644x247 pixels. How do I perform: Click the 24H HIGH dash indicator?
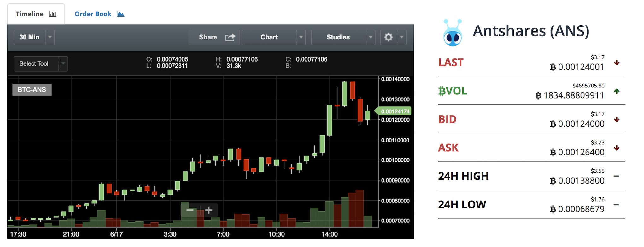(616, 176)
